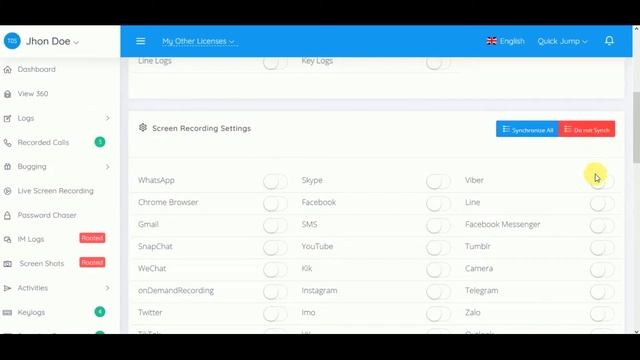Toggle Gmail recording switch
The height and width of the screenshot is (360, 640).
pos(275,225)
